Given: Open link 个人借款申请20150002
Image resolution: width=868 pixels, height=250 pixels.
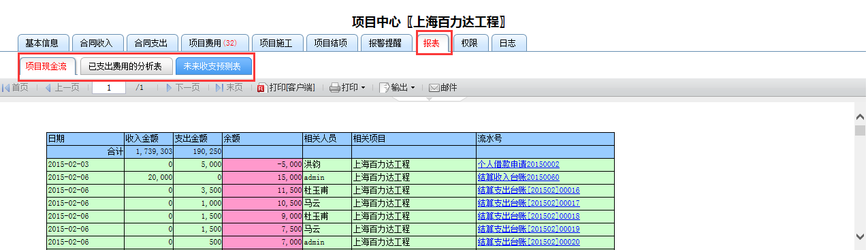Looking at the screenshot, I should [518, 164].
